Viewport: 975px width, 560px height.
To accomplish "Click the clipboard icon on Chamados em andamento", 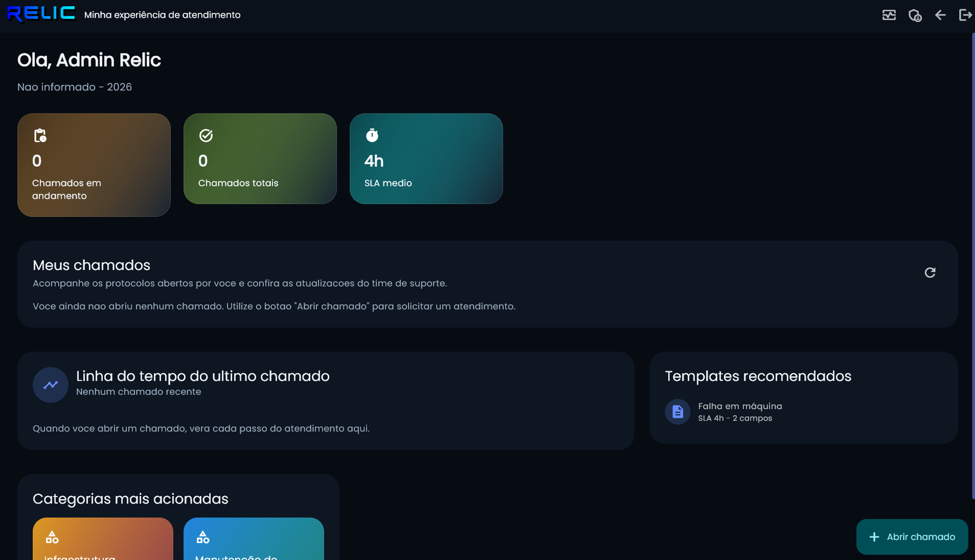I will 40,135.
